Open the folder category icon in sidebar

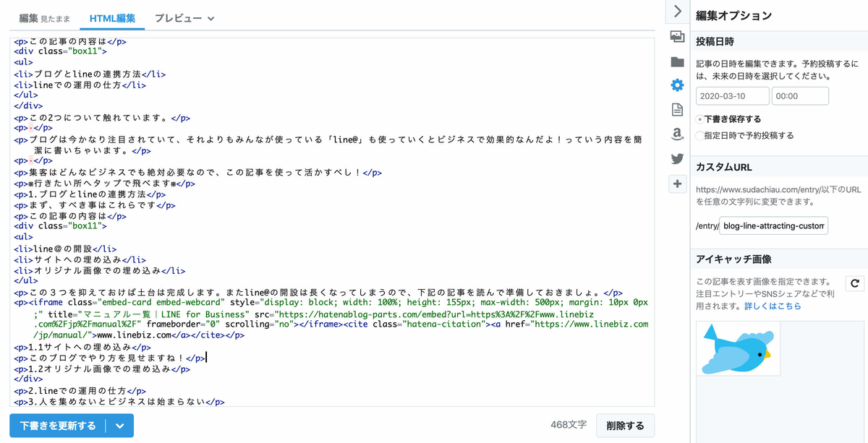click(x=677, y=61)
